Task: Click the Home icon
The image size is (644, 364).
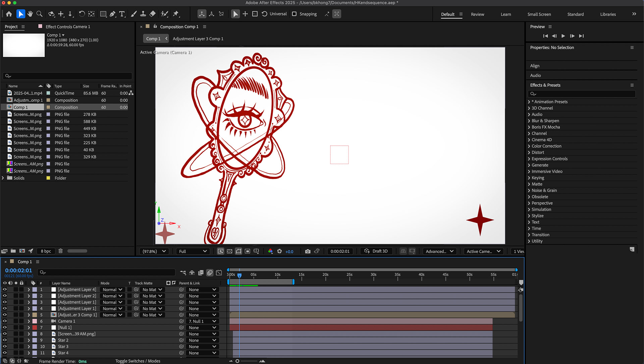Action: [9, 14]
